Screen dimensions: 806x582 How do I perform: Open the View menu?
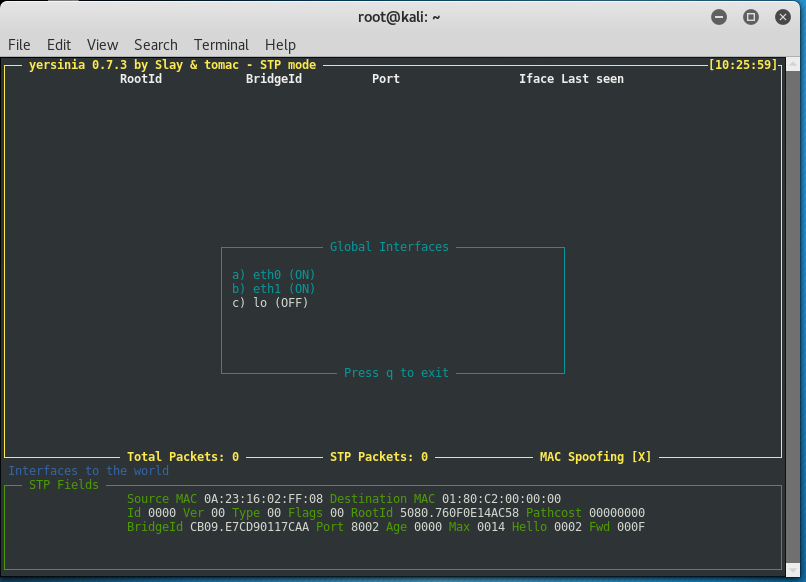(x=102, y=45)
